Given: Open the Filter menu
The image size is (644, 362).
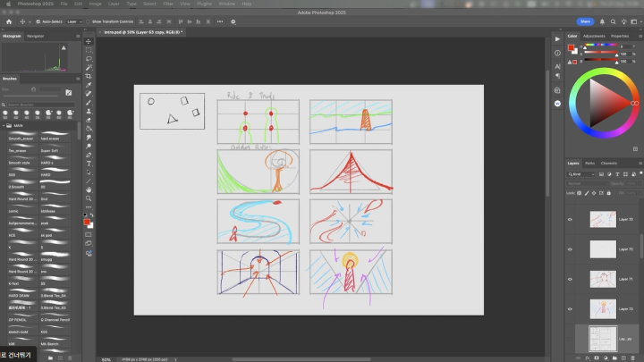Looking at the screenshot, I should point(167,4).
